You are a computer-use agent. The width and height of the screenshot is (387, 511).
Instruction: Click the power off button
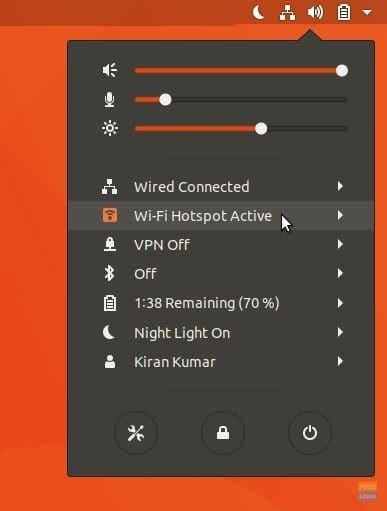[310, 433]
